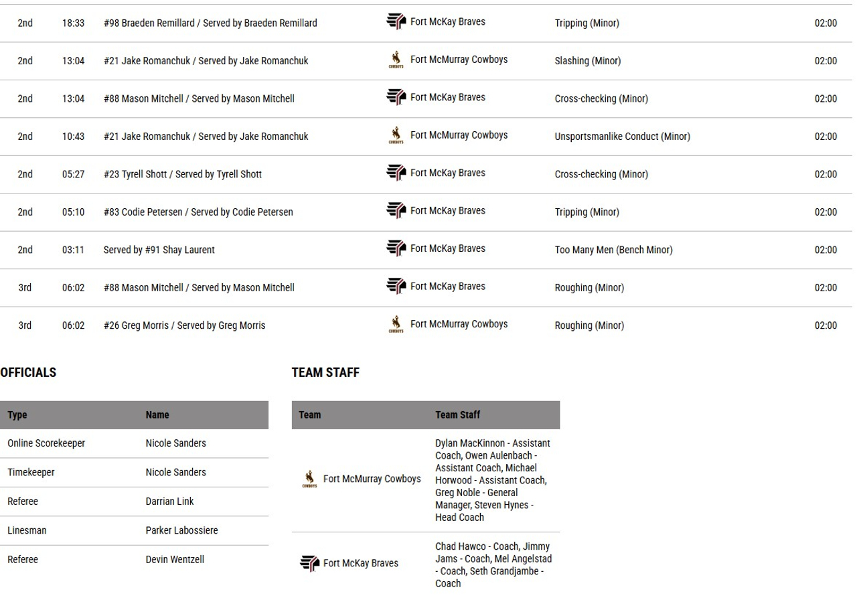Click the Served by #91 Shay Laurent entry
The image size is (857, 616).
pos(159,250)
